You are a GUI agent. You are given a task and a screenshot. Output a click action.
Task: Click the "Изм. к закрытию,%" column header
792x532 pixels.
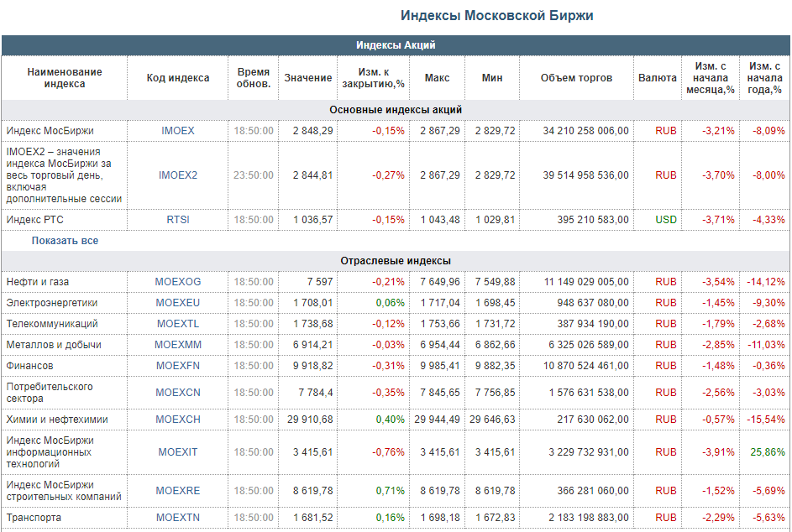[372, 78]
